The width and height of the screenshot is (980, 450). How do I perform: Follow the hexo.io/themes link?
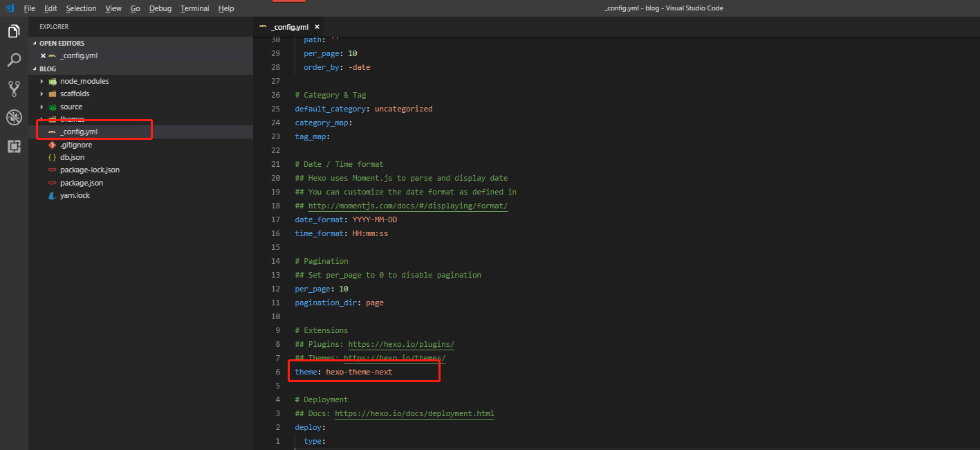coord(394,358)
